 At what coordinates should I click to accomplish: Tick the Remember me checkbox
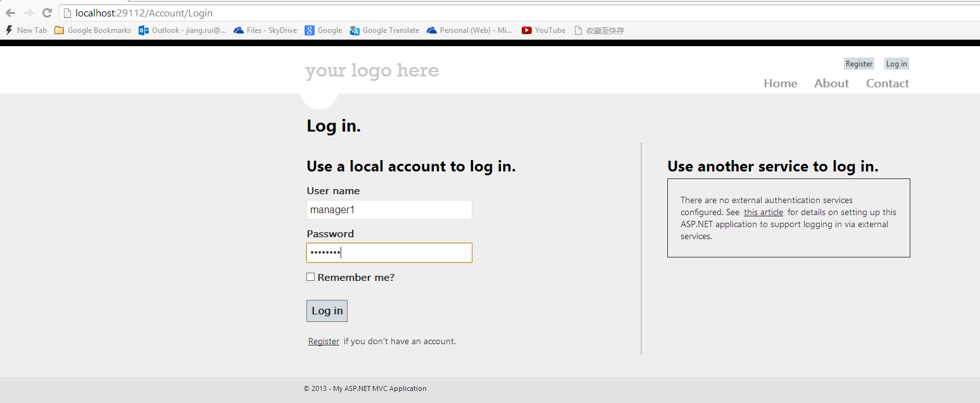pyautogui.click(x=311, y=277)
